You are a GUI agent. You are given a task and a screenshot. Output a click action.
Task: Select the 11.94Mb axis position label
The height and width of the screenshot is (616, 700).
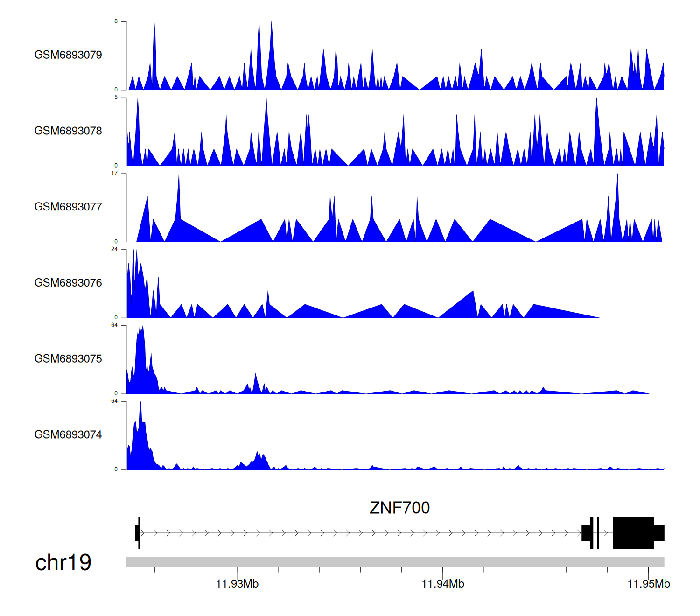point(443,584)
